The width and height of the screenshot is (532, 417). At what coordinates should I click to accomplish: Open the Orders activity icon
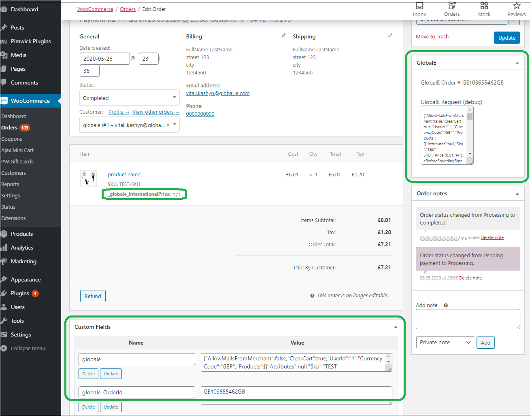click(451, 6)
